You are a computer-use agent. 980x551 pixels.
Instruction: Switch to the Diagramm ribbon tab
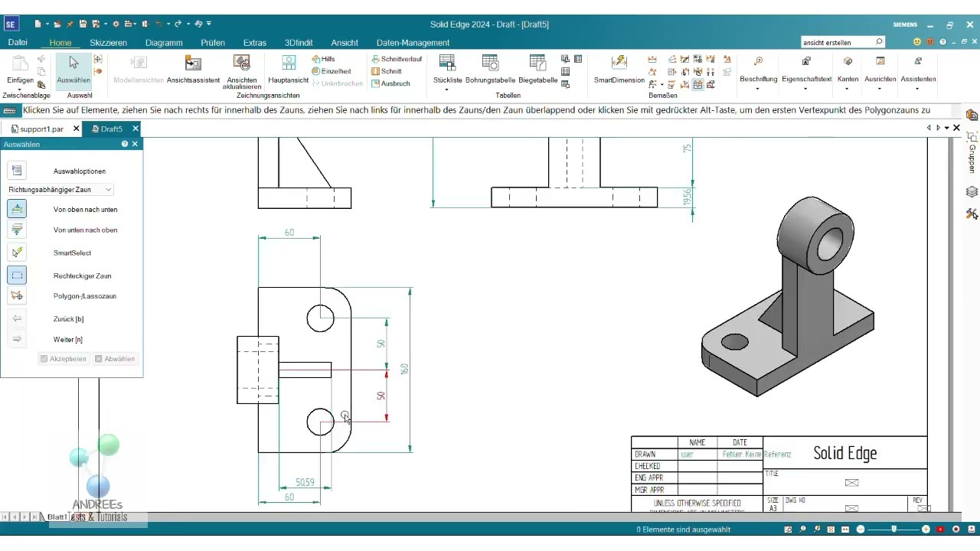164,43
